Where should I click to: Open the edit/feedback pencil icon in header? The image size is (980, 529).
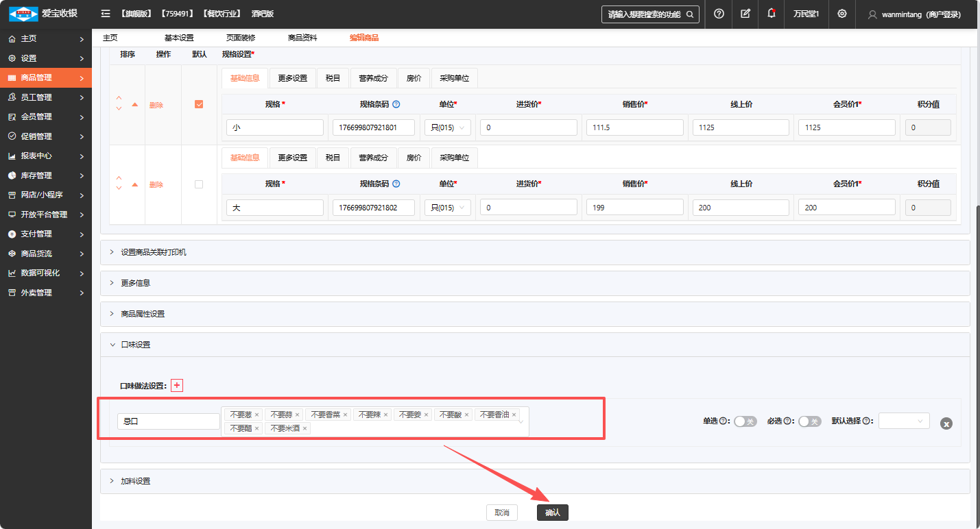coord(745,14)
